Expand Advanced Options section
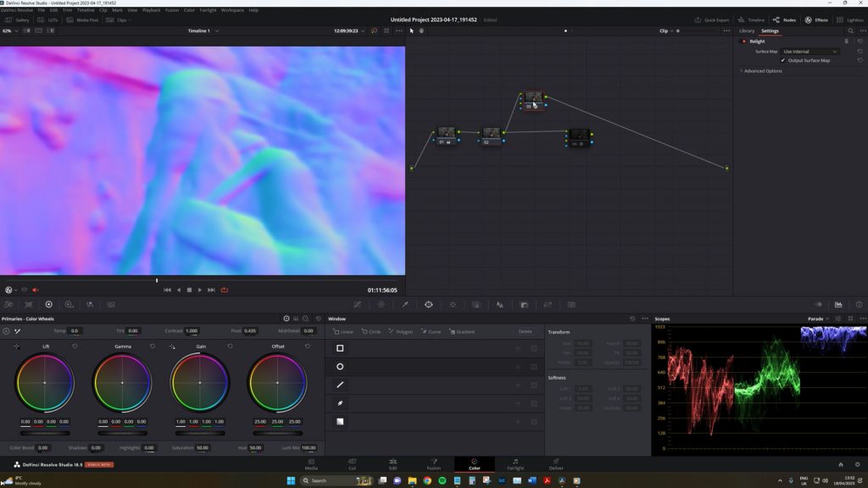 (x=762, y=71)
